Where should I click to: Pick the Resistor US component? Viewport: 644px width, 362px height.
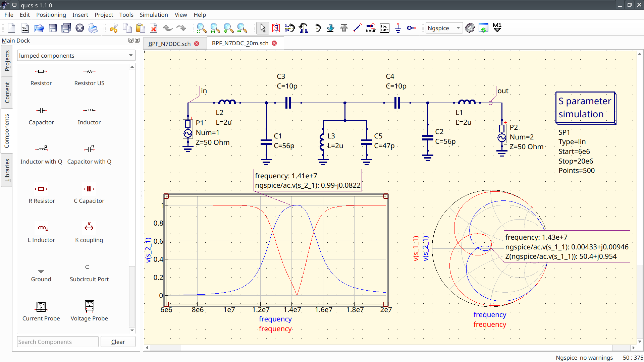coord(89,77)
